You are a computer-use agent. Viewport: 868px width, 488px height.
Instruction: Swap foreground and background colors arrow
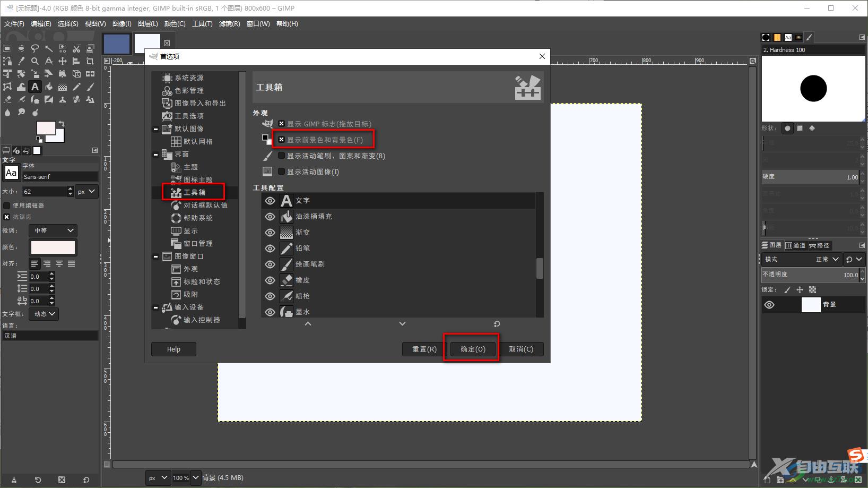click(62, 124)
